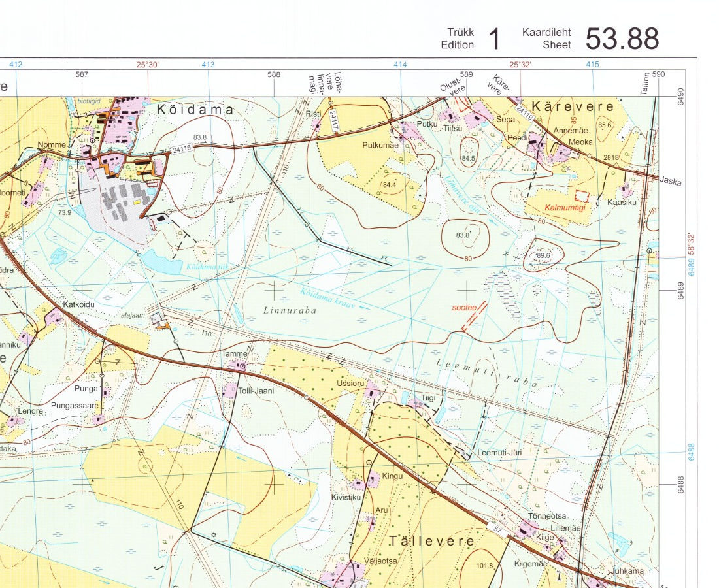Click the blue 'Lõhavere oja' stream label
The image size is (719, 588).
coord(463,193)
